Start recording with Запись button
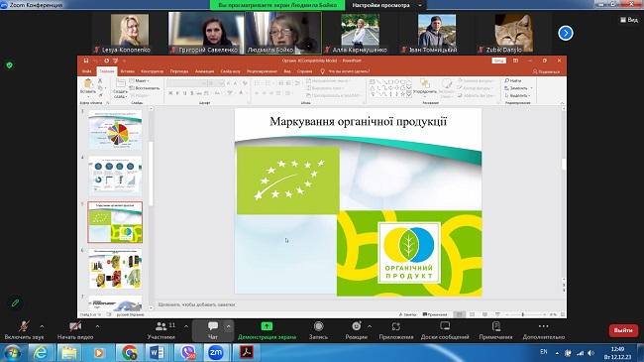Screen dimensions: 644x362 tap(318, 330)
